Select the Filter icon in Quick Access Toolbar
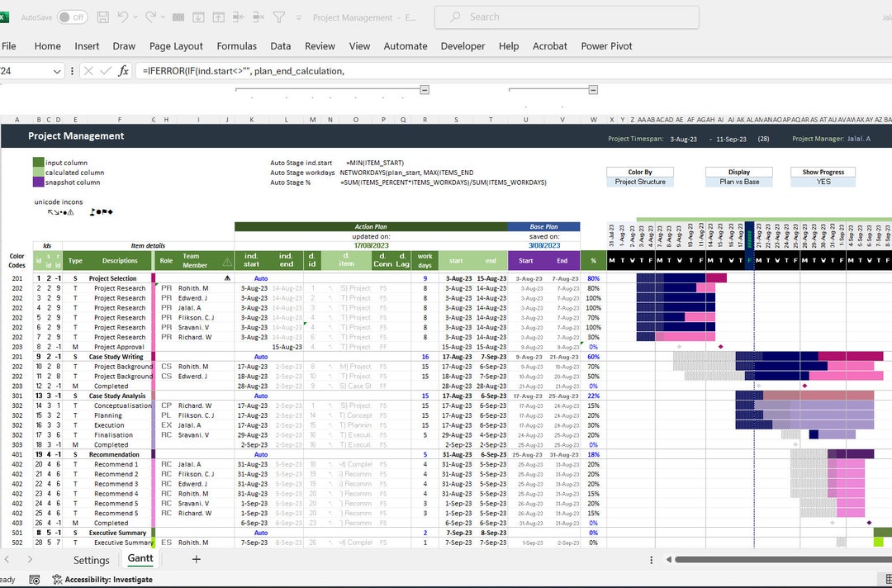Screen dimensions: 892x588 click(x=278, y=17)
